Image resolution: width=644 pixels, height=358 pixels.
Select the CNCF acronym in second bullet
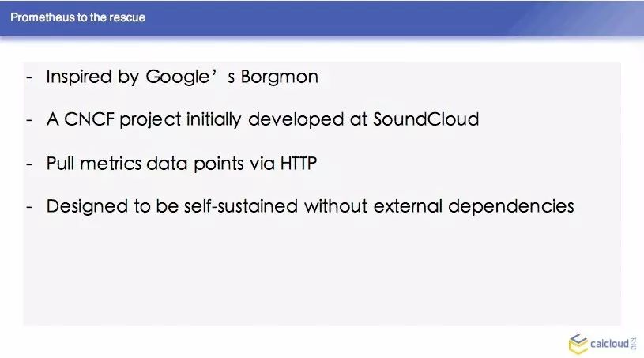click(x=89, y=119)
